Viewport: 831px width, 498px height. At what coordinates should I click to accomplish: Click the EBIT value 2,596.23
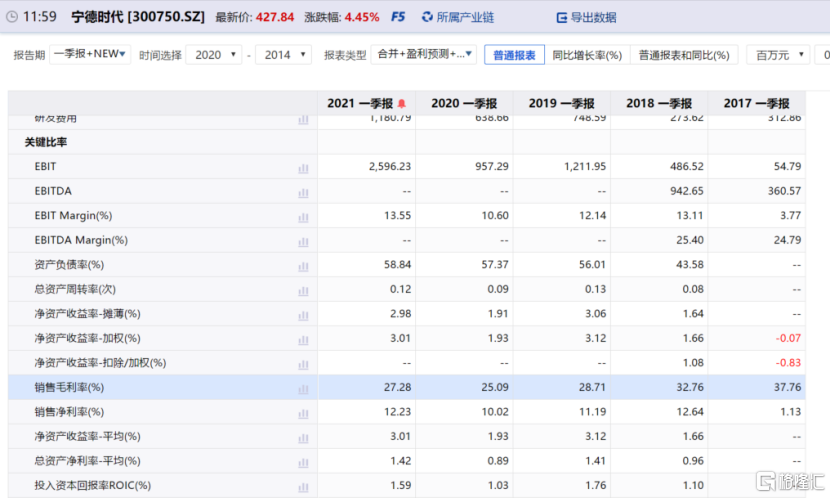point(390,166)
